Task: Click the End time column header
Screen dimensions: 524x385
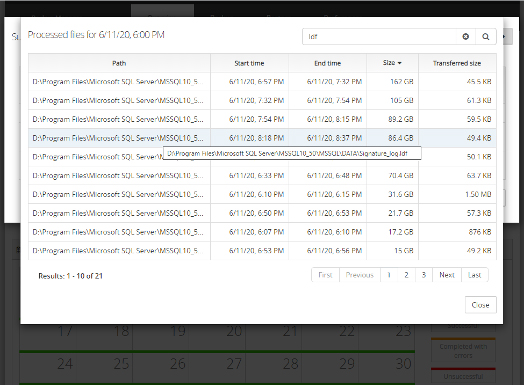Action: 328,63
